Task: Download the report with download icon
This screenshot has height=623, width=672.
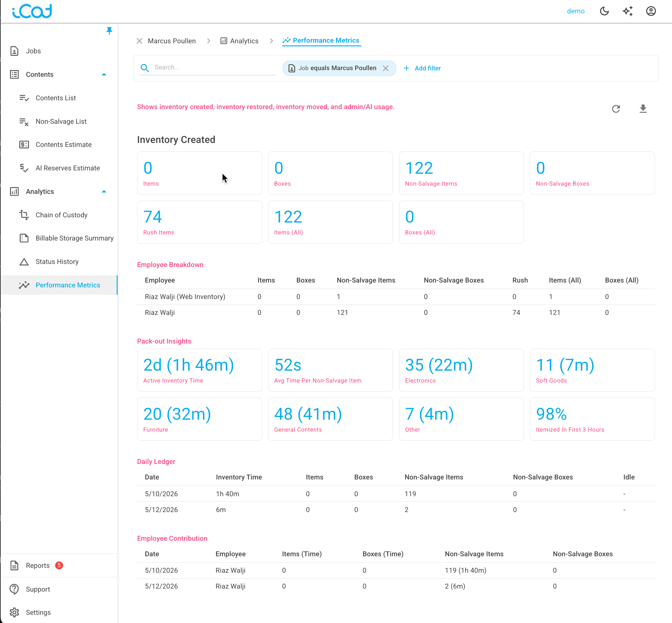Action: point(643,109)
